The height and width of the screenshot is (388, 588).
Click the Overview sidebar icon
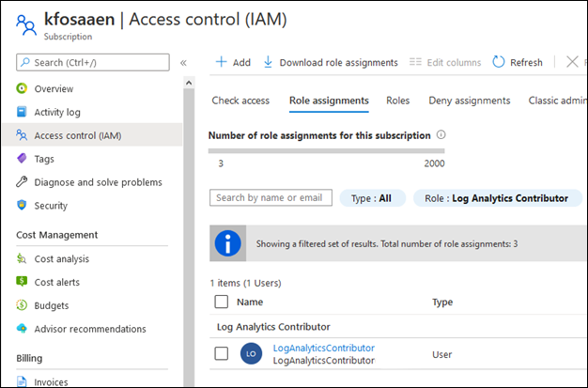(x=22, y=88)
